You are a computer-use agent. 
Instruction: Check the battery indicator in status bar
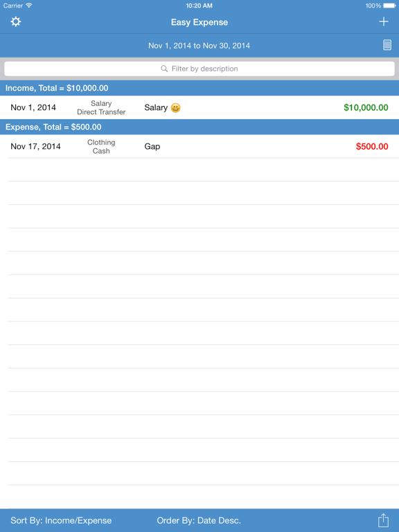tap(389, 6)
